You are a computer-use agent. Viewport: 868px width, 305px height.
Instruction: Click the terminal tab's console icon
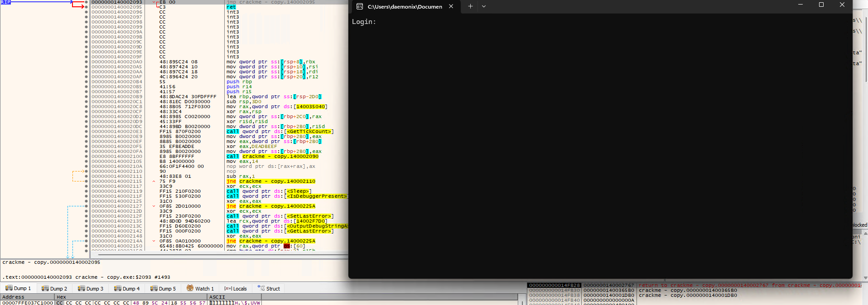pos(360,6)
